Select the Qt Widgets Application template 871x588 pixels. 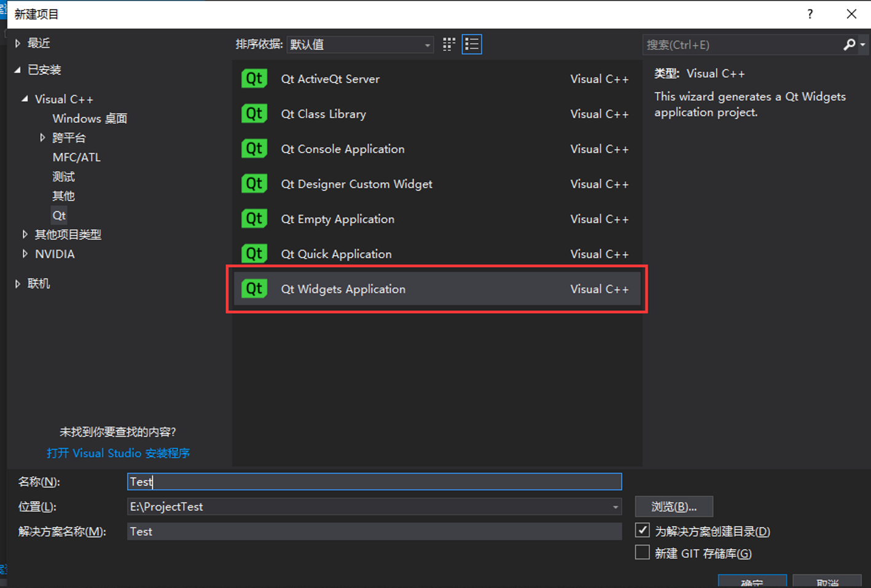tap(437, 289)
